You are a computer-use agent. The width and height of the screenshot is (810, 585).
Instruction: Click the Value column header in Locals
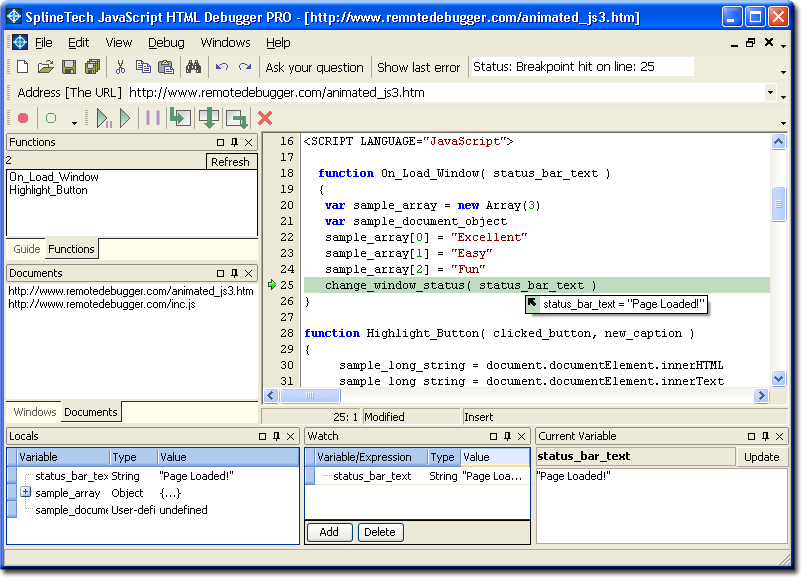tap(228, 457)
